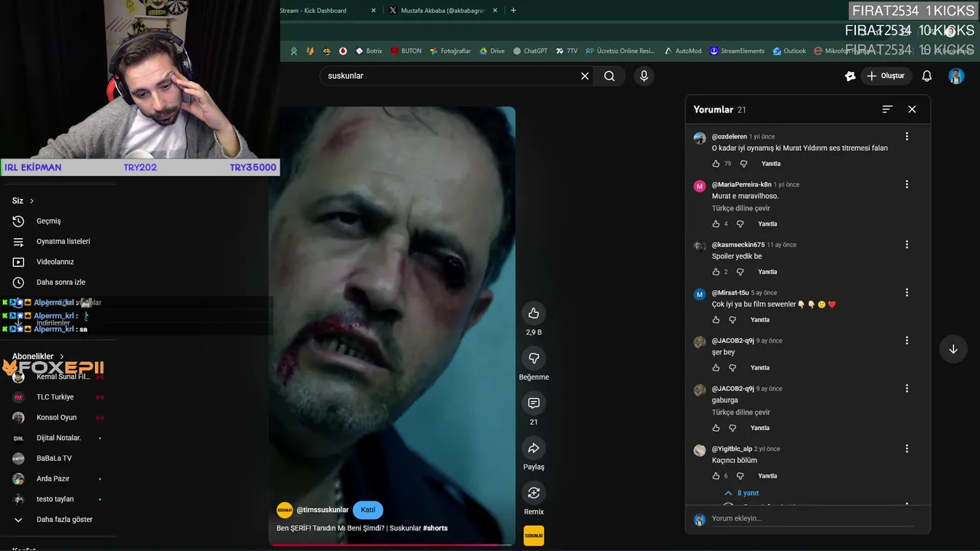Image resolution: width=980 pixels, height=551 pixels.
Task: Open Dijital Notalar subscription
Action: tap(59, 438)
